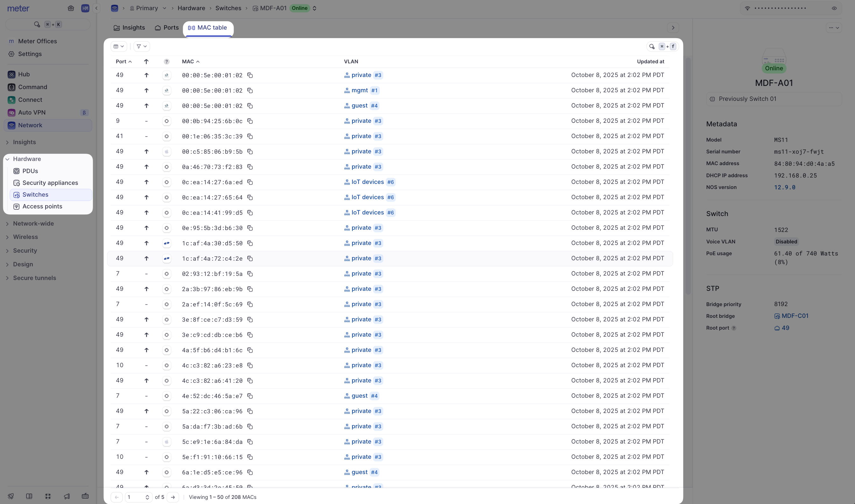Screen dimensions: 855x504
Task: Open the table filter dropdown
Action: click(x=142, y=46)
